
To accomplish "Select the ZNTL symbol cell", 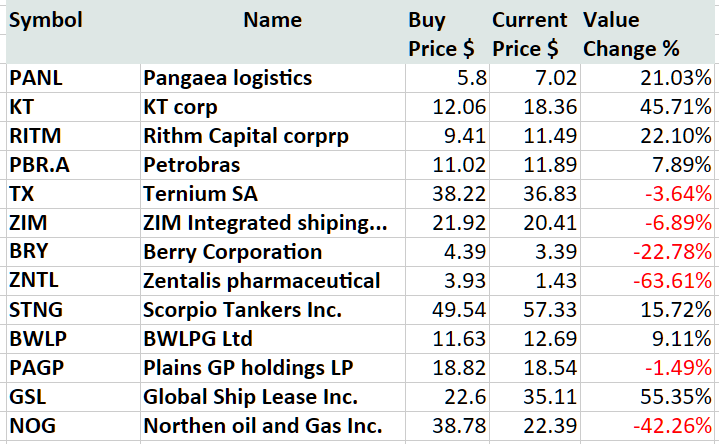I will (35, 281).
